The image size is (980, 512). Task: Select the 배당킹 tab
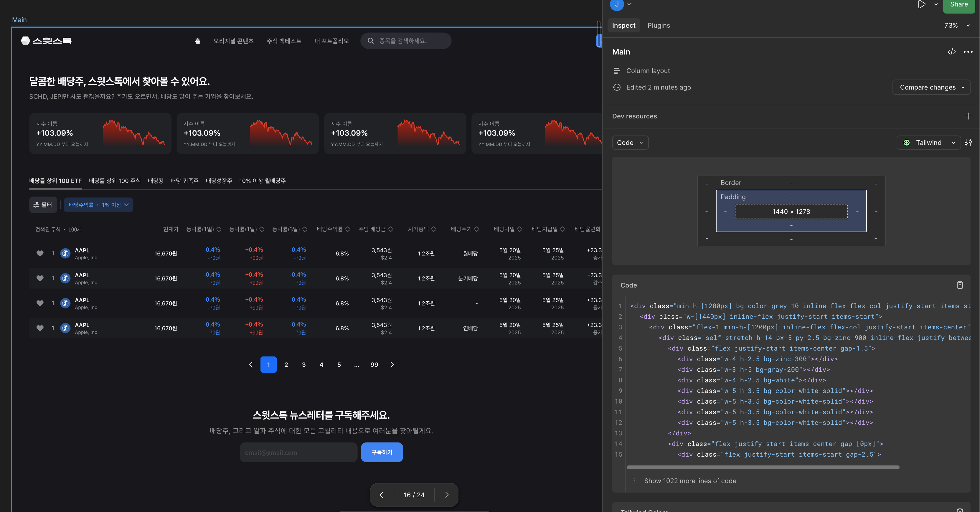click(x=156, y=181)
